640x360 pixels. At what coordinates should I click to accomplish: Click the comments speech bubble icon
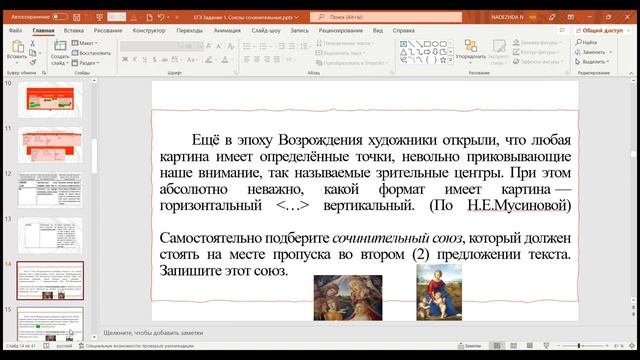(562, 31)
